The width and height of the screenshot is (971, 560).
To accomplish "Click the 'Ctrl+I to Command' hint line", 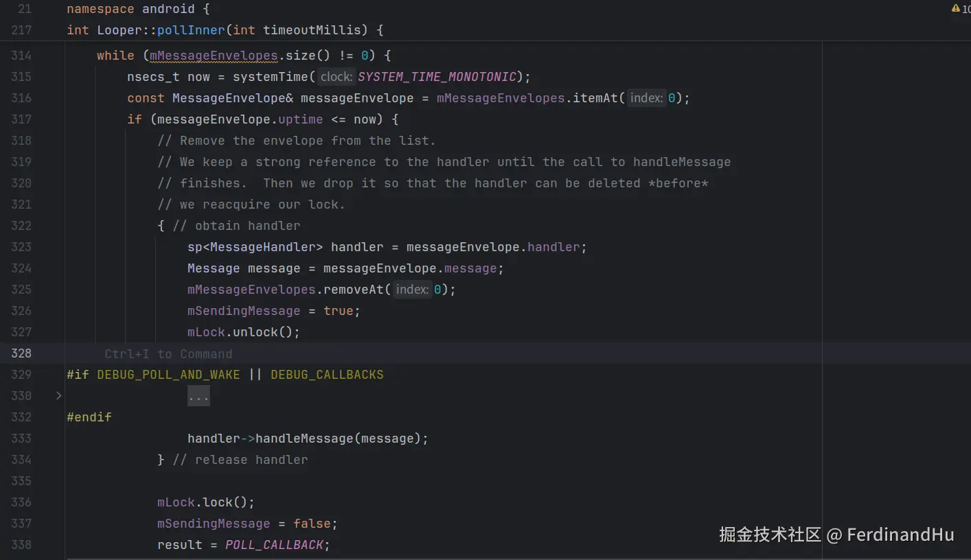I will pyautogui.click(x=168, y=354).
